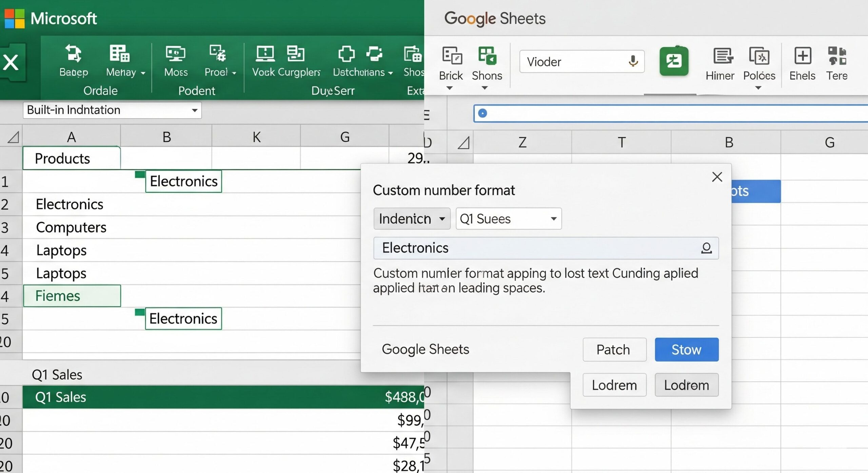
Task: Select the Computers cell
Action: point(72,227)
